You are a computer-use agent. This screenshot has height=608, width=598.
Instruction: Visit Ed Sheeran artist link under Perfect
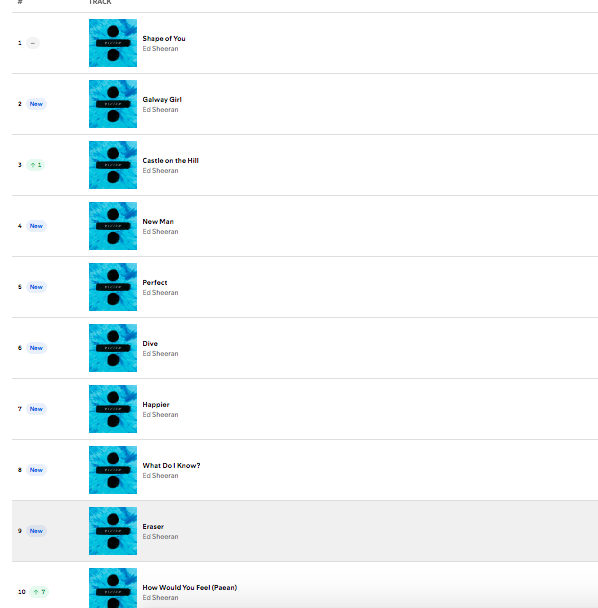(x=160, y=293)
